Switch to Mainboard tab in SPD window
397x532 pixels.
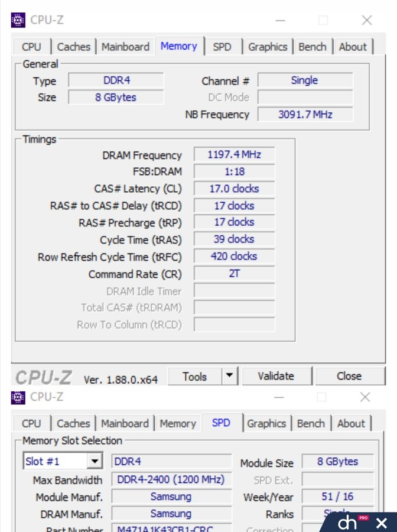pos(125,423)
